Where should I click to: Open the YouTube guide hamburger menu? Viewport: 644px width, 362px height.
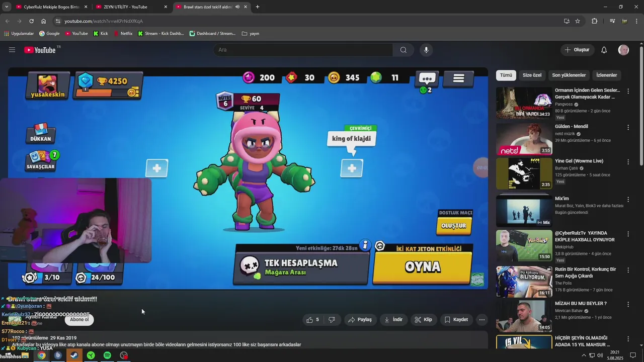point(12,50)
